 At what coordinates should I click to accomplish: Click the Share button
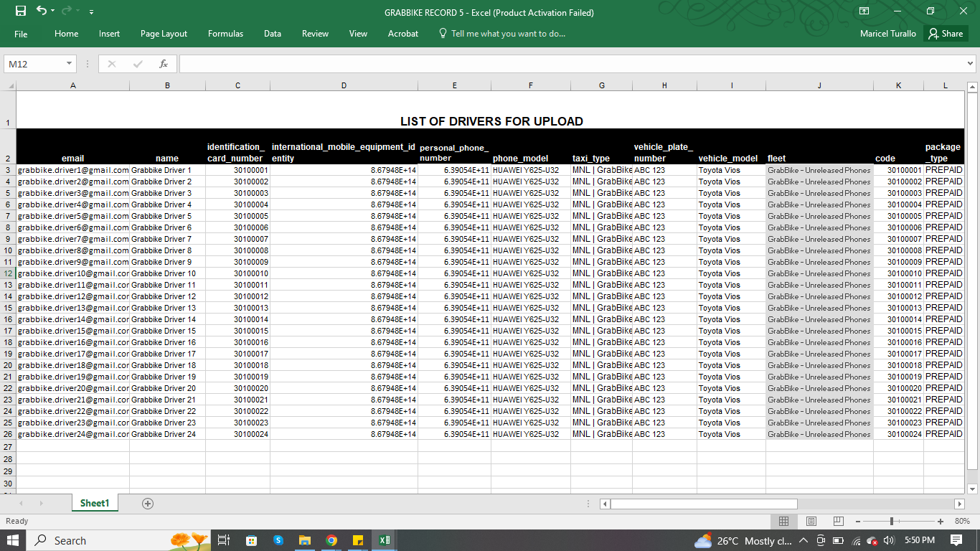(x=946, y=33)
